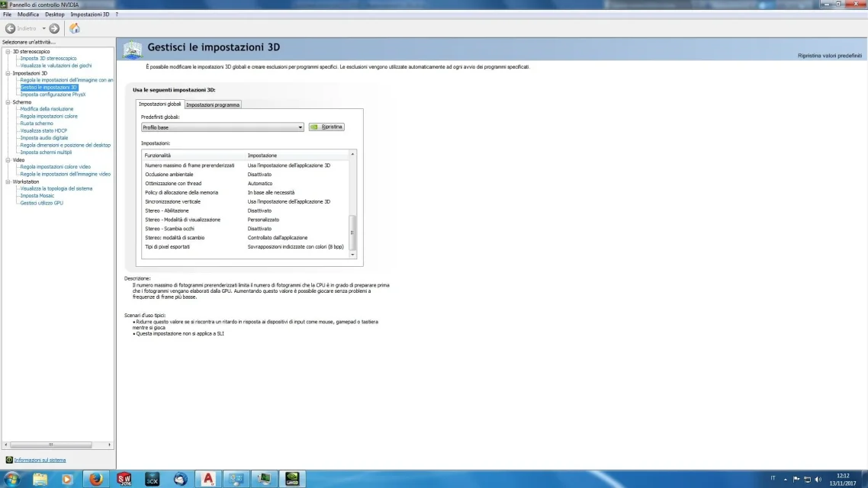Click the sidebar horizontal scrollbar right arrow

coord(109,445)
